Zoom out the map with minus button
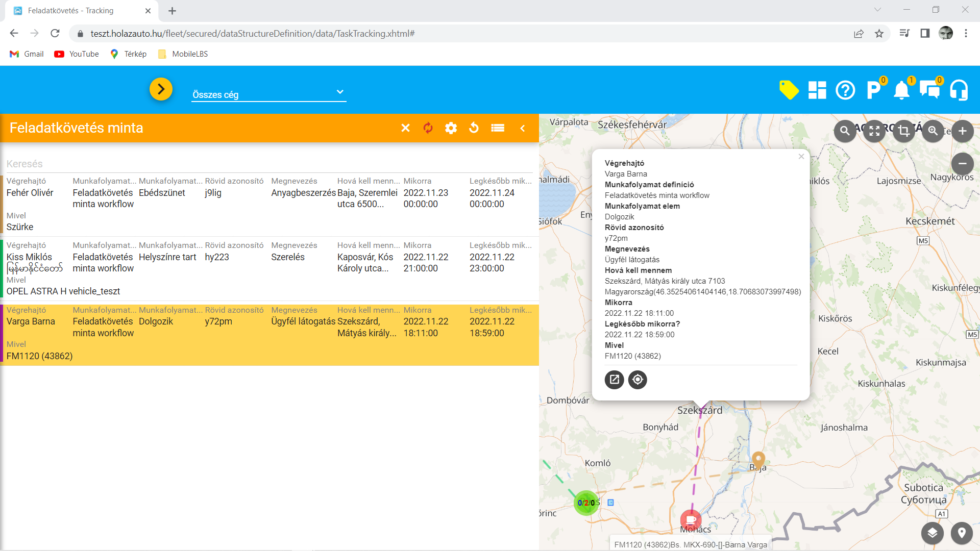Screen dimensions: 980x551 coord(962,164)
